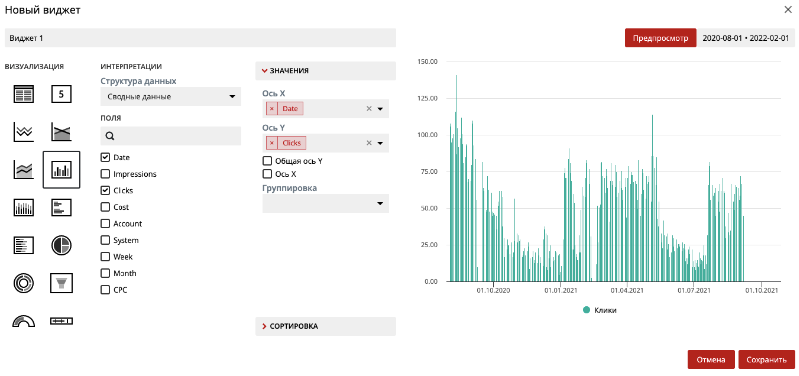This screenshot has height=376, width=799.
Task: Open the Группировка dropdown
Action: [x=326, y=203]
